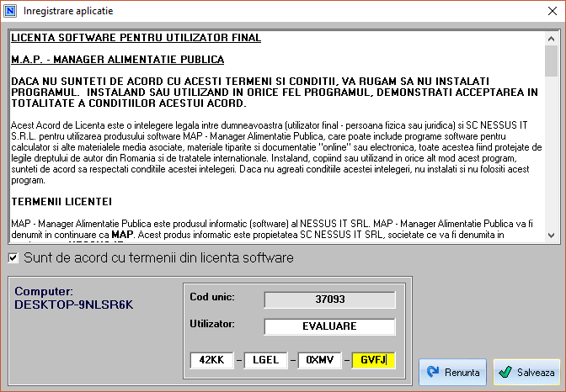Click the application icon in the title bar

[x=10, y=11]
